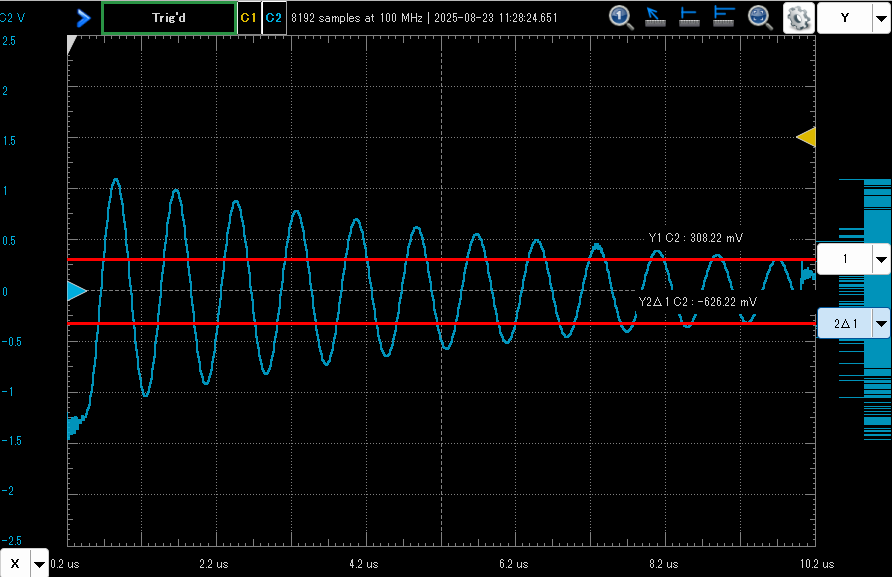Click the C2 V axis label
Image resolution: width=892 pixels, height=577 pixels.
(x=13, y=18)
